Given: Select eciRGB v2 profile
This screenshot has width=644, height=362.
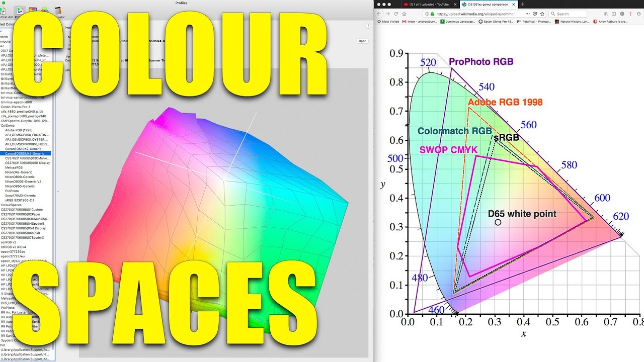Looking at the screenshot, I should 9,242.
